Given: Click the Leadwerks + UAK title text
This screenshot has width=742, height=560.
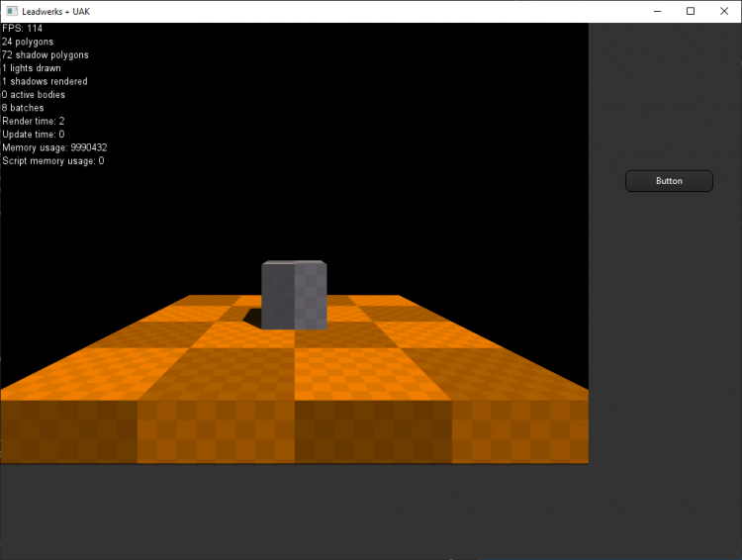Looking at the screenshot, I should point(62,11).
